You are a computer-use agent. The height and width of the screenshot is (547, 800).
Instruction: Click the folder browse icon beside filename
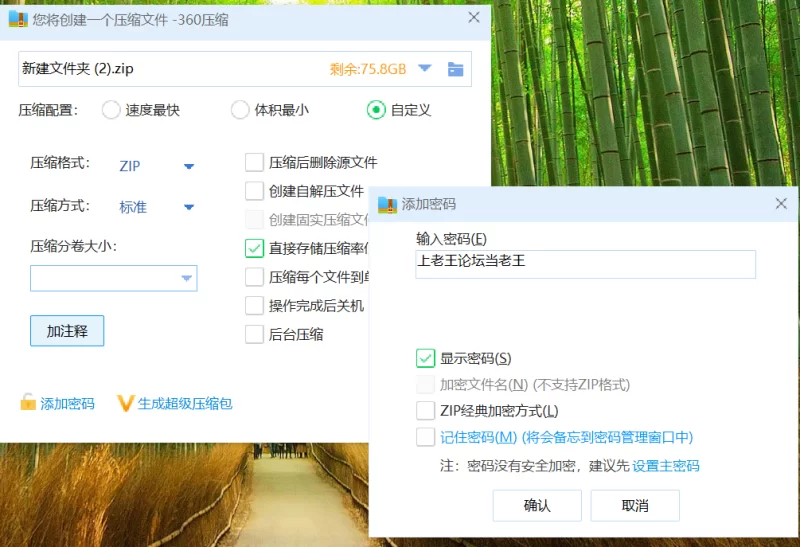click(x=456, y=69)
